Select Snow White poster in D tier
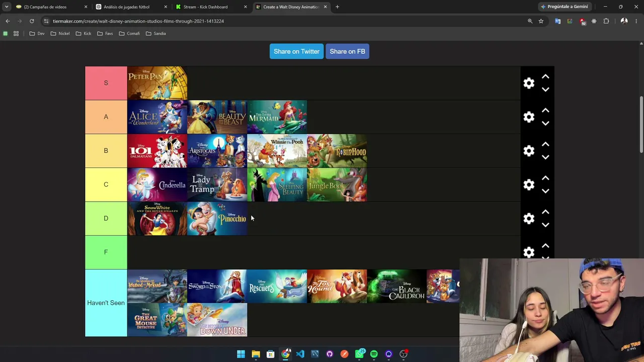644x362 pixels. coord(157,218)
